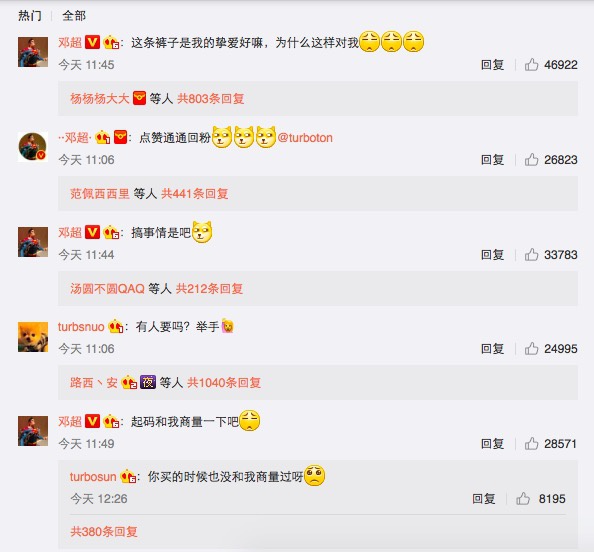Like the comment with 33783 likes

[x=531, y=255]
